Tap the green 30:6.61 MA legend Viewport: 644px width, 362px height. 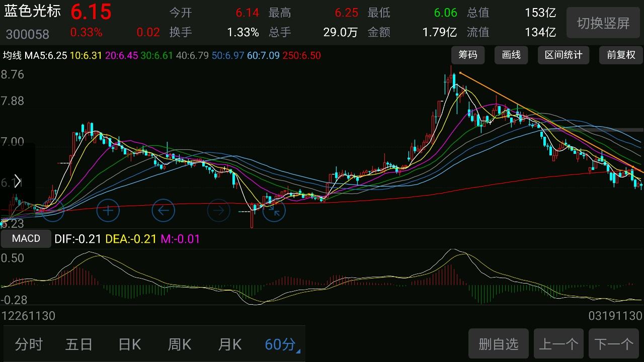pyautogui.click(x=157, y=55)
